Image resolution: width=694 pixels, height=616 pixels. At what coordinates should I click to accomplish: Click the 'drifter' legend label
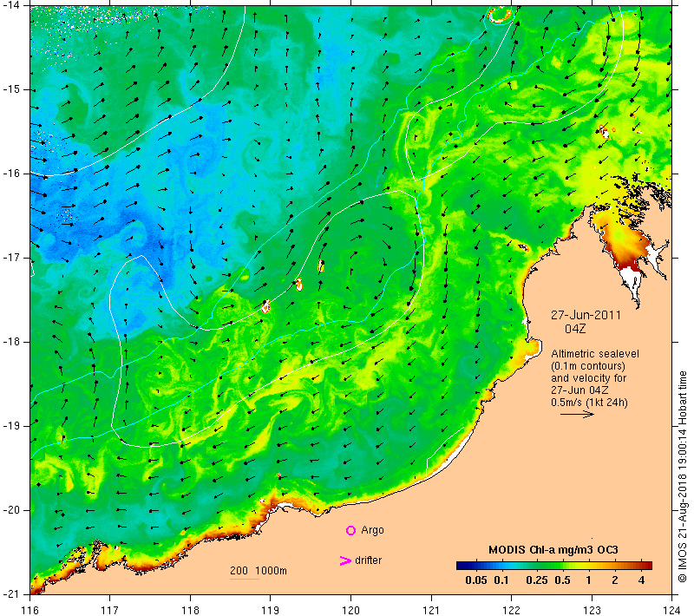click(368, 560)
